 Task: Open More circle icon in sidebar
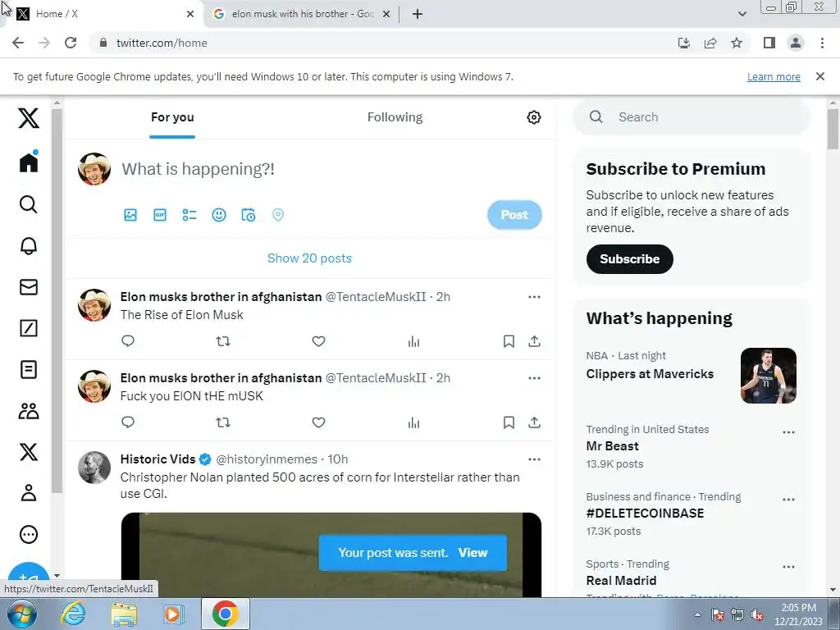29,534
